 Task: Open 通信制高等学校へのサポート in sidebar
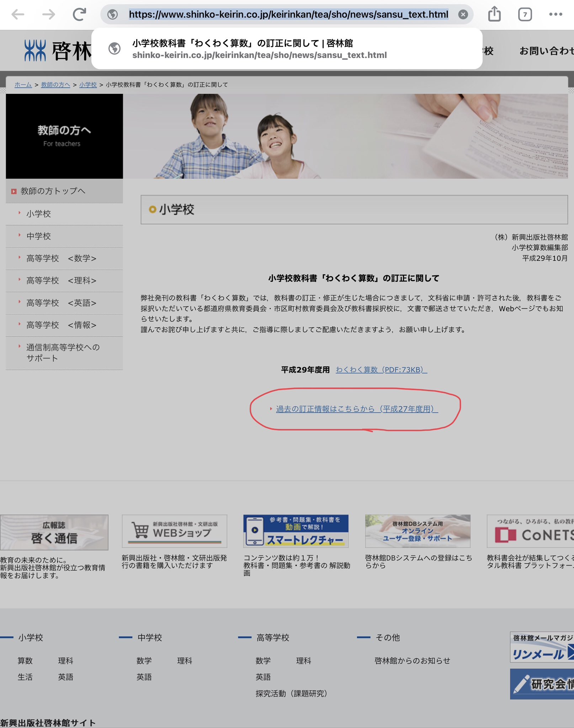tap(64, 353)
